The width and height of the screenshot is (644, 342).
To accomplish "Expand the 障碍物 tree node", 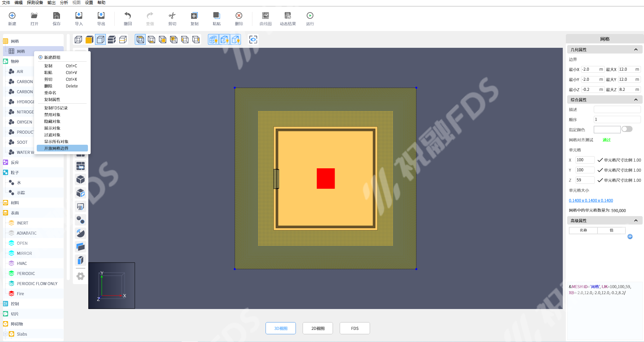I will click(5, 324).
